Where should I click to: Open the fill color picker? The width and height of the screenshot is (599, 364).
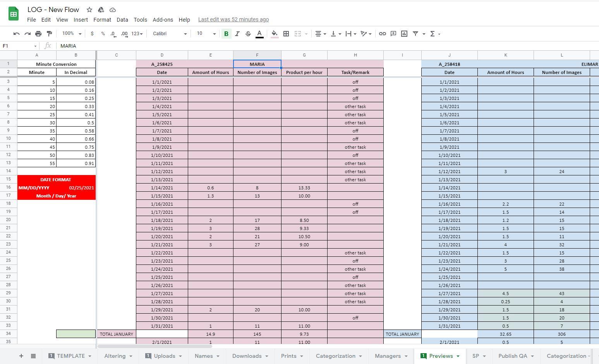point(274,34)
